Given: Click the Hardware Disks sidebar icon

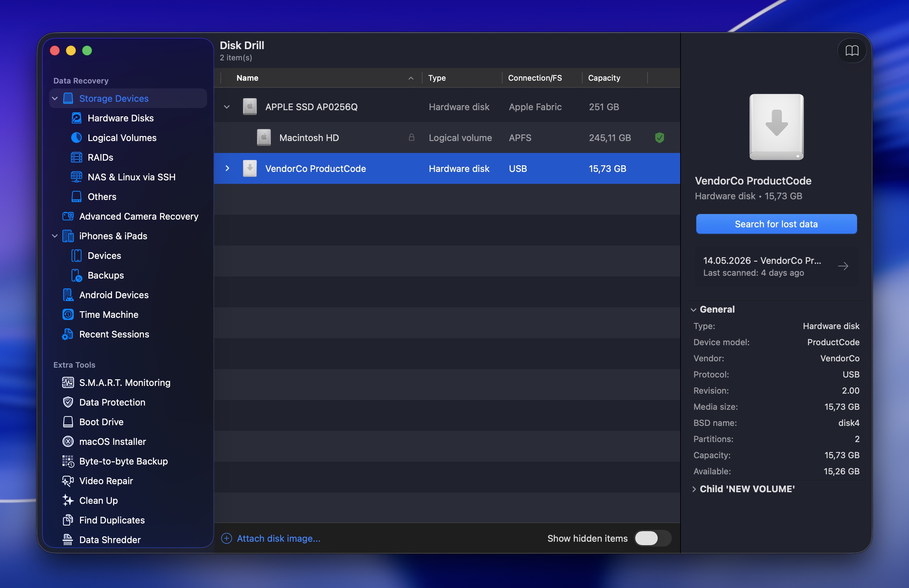Looking at the screenshot, I should point(77,118).
